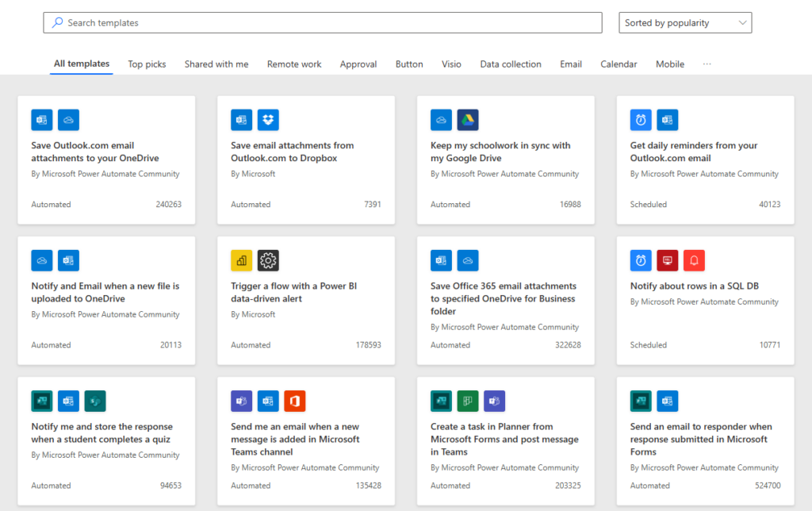812x511 pixels.
Task: Click Forms icon on student quiz card
Action: click(41, 401)
